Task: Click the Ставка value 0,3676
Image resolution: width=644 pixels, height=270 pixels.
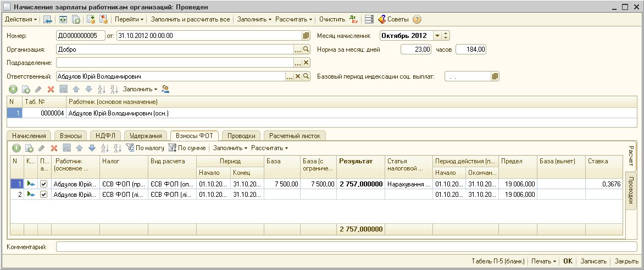Action: (x=603, y=184)
